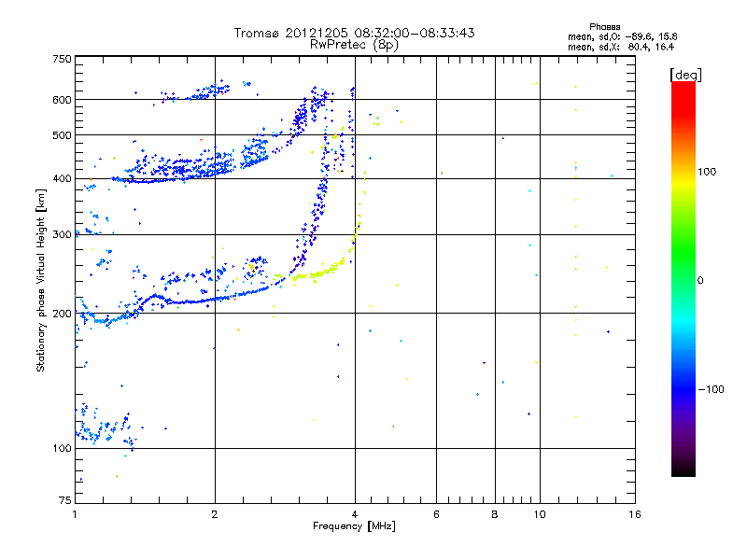The width and height of the screenshot is (747, 560).
Task: Click the blue O-mode trace bump near 1.5 MHz
Action: coord(155,297)
